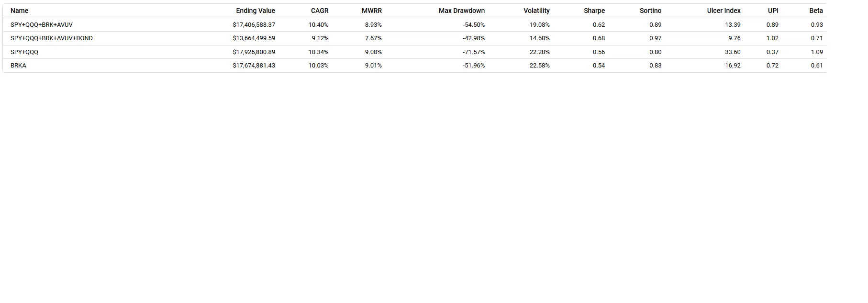868x303 pixels.
Task: Click the Sharpe column header
Action: (594, 11)
